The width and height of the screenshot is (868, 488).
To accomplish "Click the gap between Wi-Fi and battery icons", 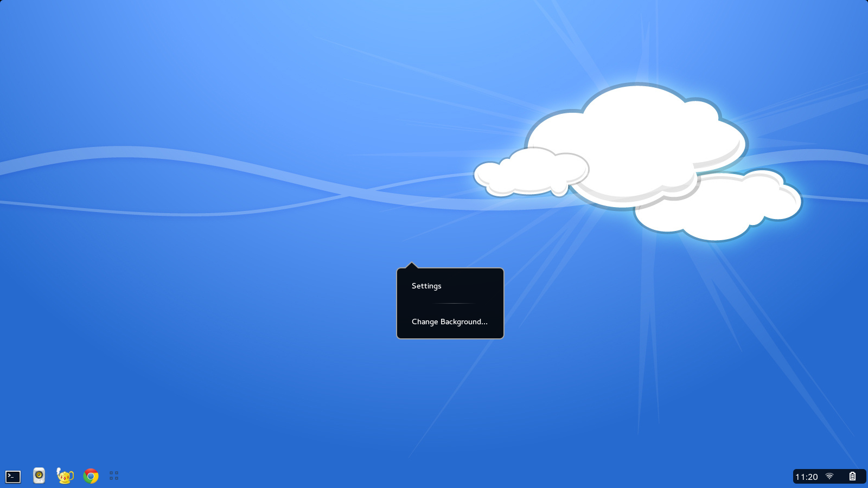I will coord(841,476).
